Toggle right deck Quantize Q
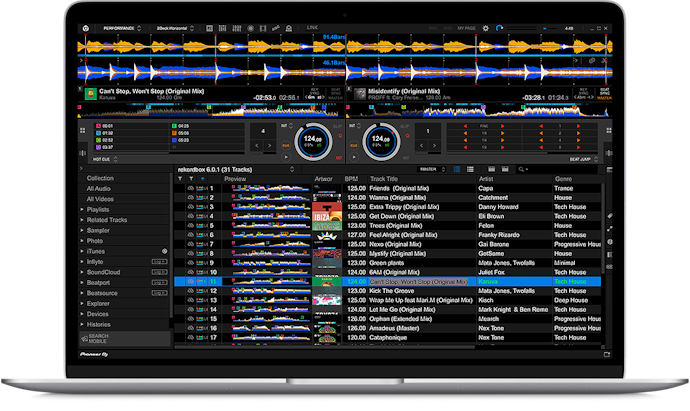690x411 pixels. tap(408, 136)
